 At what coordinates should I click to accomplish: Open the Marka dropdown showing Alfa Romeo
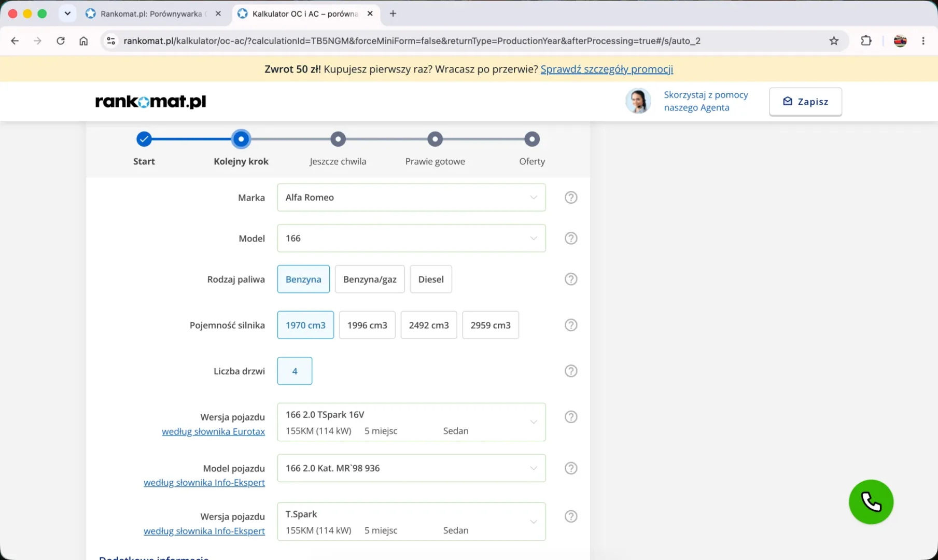point(411,198)
